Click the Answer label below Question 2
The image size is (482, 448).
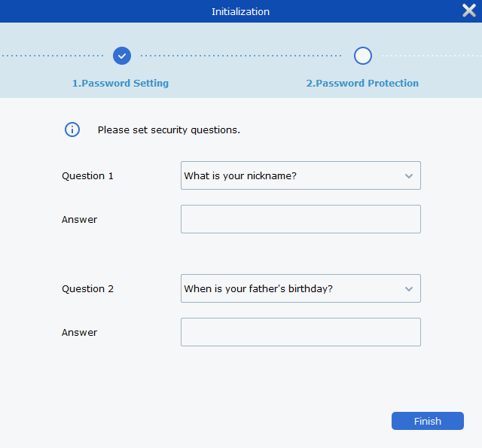pyautogui.click(x=79, y=333)
